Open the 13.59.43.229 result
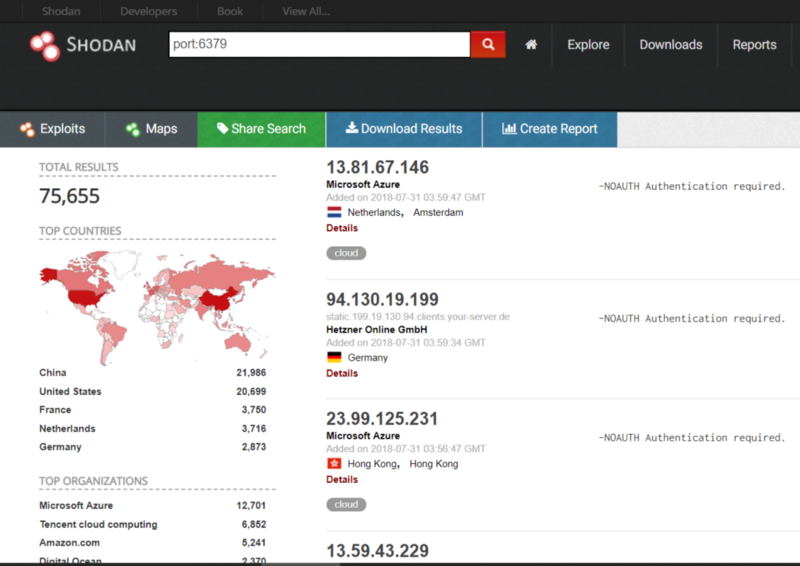The image size is (800, 566). 378,551
